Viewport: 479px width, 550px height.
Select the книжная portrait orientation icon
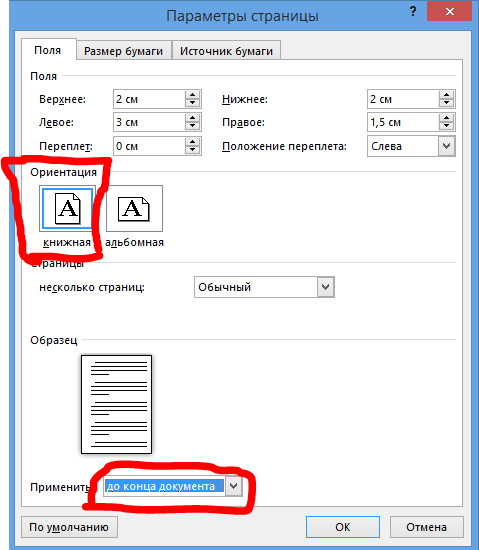coord(67,209)
